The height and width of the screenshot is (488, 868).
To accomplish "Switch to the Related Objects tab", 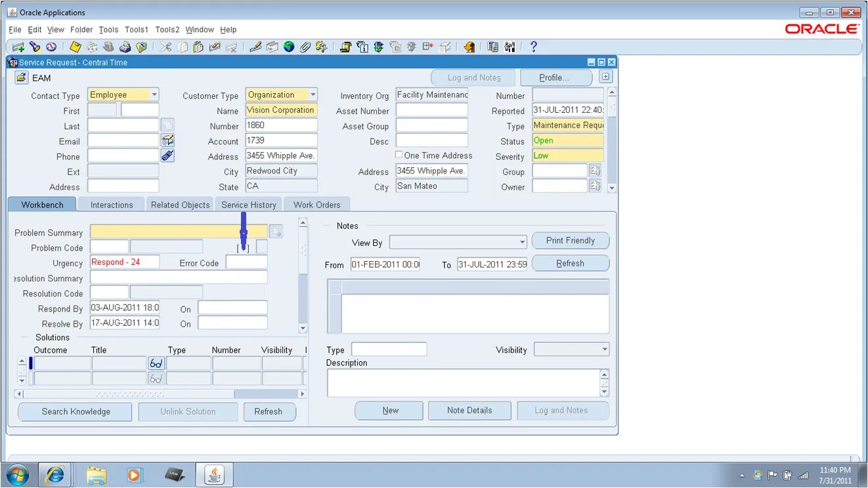I will point(181,205).
